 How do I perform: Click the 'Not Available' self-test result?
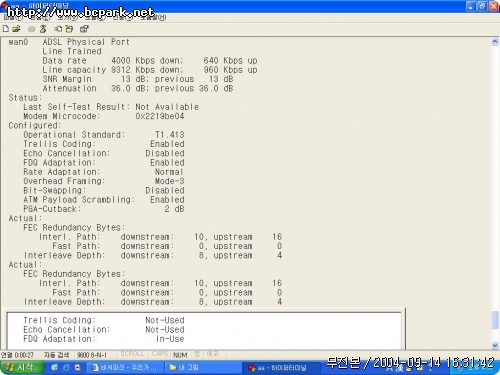point(167,107)
